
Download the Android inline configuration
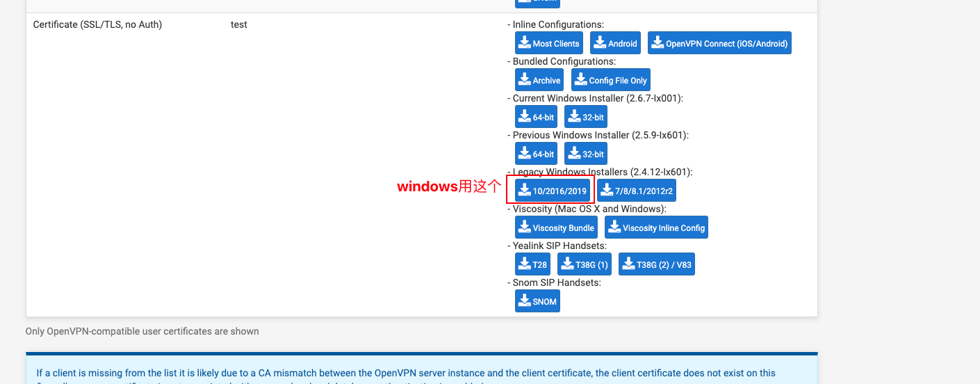(x=615, y=43)
